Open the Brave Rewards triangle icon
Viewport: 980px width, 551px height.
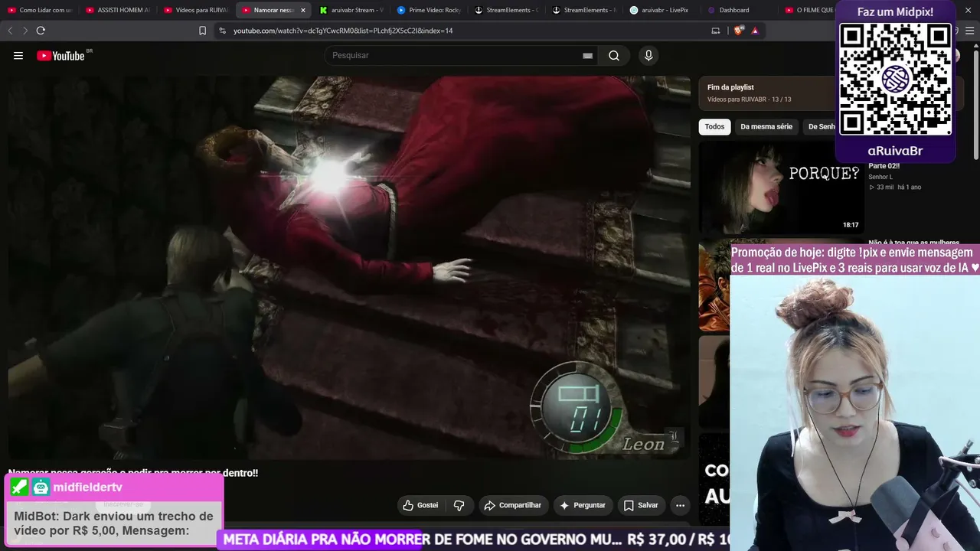tap(755, 31)
